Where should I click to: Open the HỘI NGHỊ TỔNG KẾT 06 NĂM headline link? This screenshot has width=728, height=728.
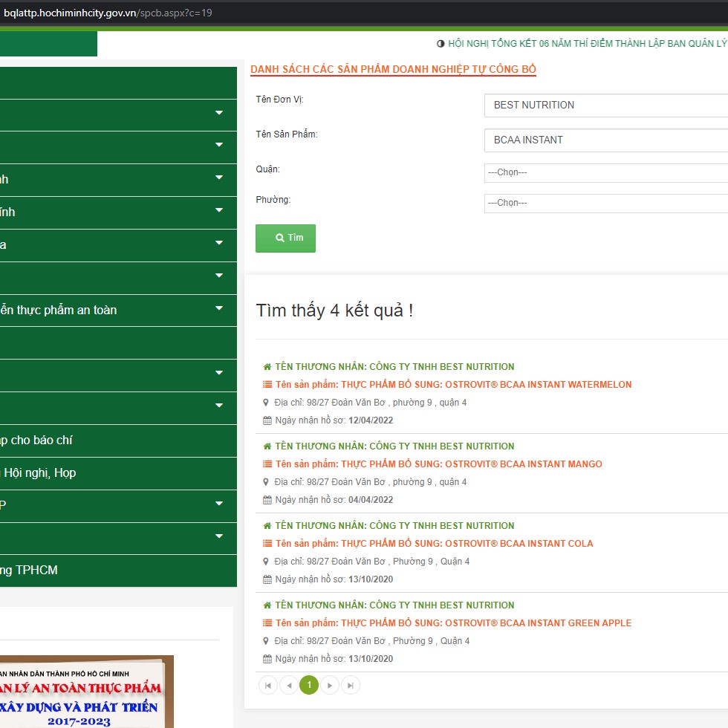[588, 44]
